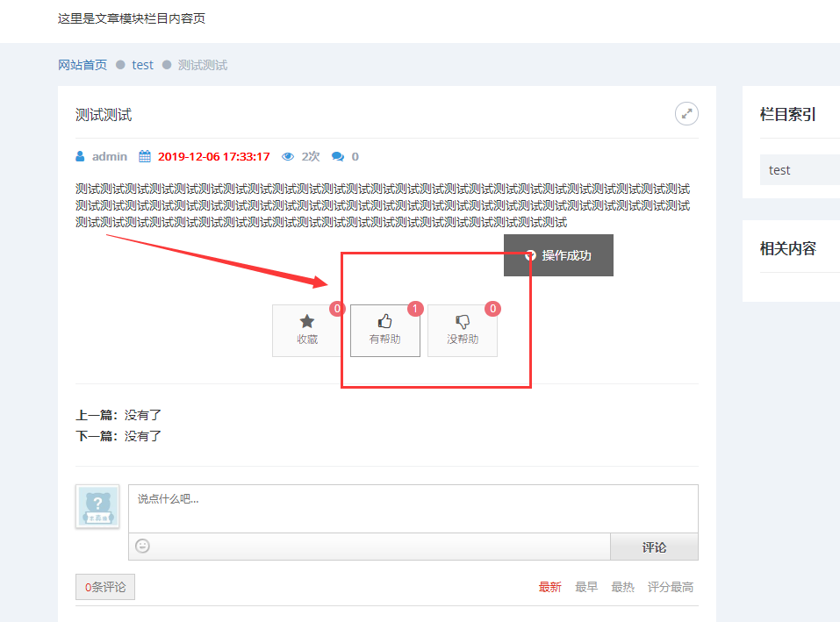Open the 网站首页 breadcrumb link
840x622 pixels.
pos(83,65)
